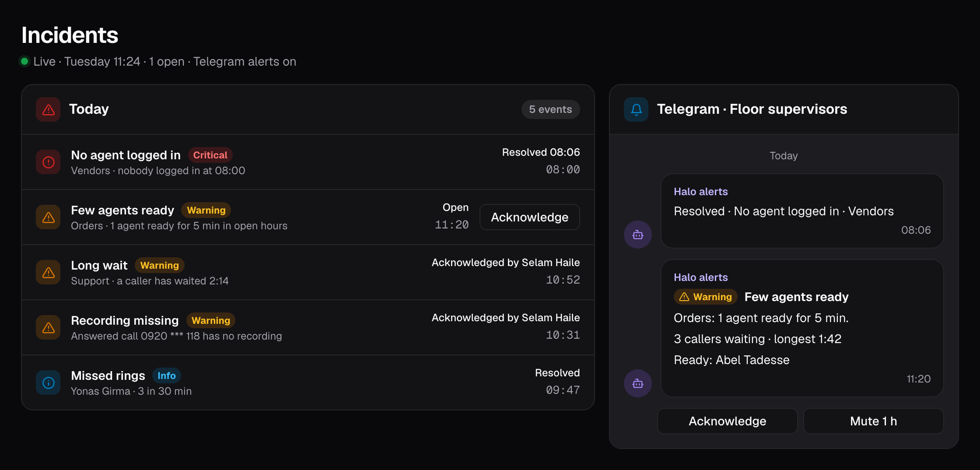The width and height of the screenshot is (980, 470).
Task: Click 'Orders: 1 agent ready for 5 min.' line
Action: (x=761, y=318)
